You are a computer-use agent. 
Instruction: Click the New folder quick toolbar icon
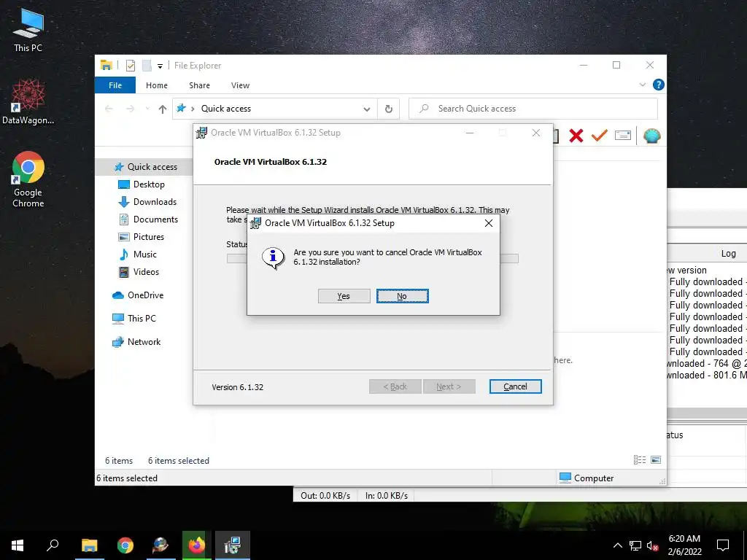tap(147, 66)
